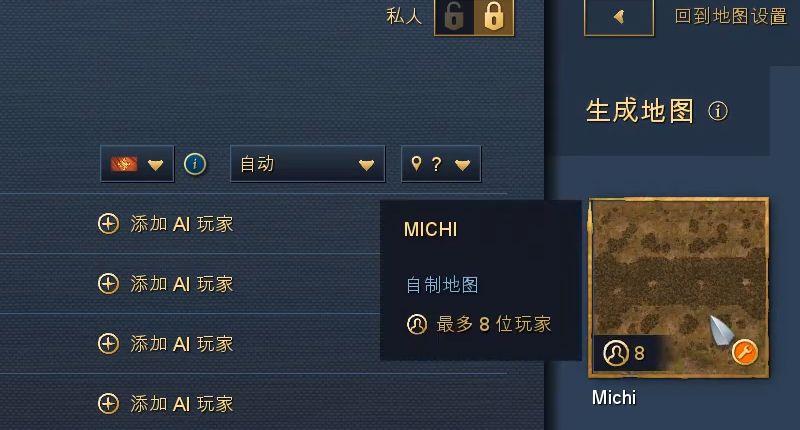Click the 私人 privacy label
Screen dimensions: 800x430
pos(404,16)
